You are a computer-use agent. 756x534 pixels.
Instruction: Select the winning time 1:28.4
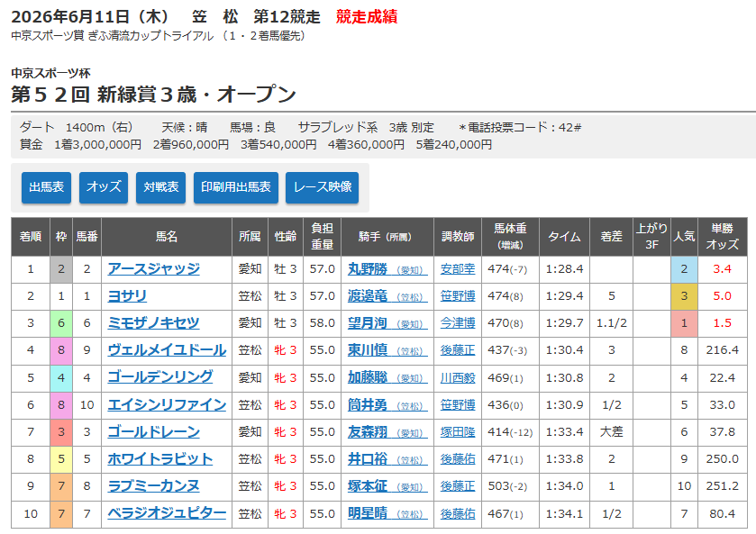coord(564,269)
